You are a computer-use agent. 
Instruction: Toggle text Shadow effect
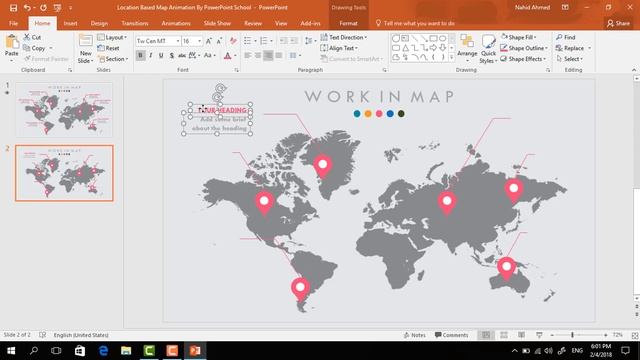pos(171,55)
